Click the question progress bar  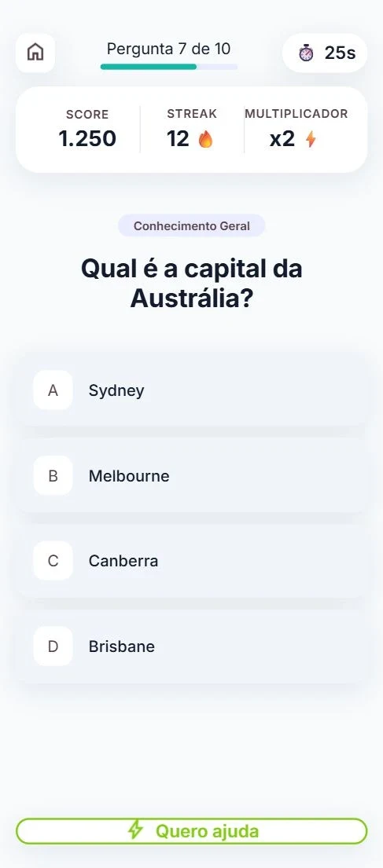click(x=169, y=67)
